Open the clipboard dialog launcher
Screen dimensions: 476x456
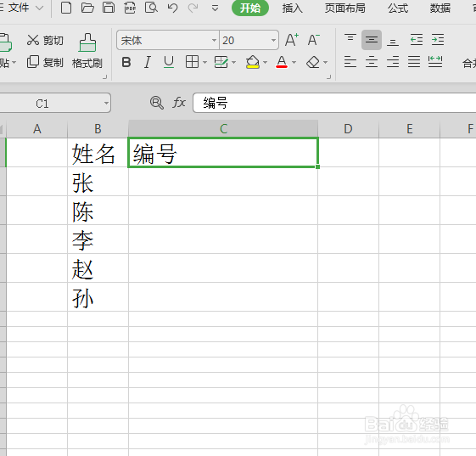pos(104,77)
